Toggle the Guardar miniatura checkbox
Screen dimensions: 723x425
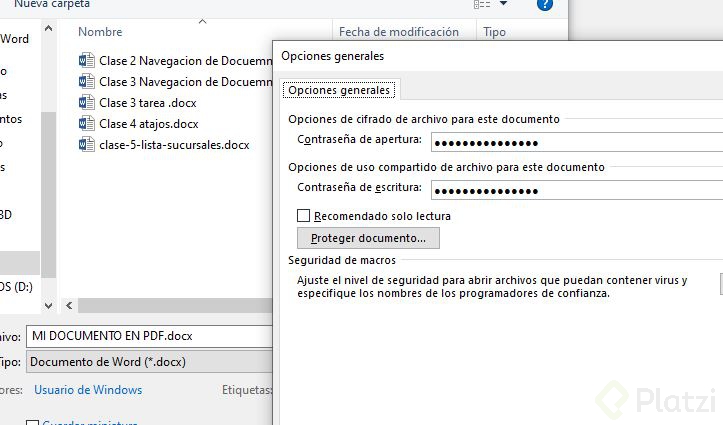tap(32, 422)
